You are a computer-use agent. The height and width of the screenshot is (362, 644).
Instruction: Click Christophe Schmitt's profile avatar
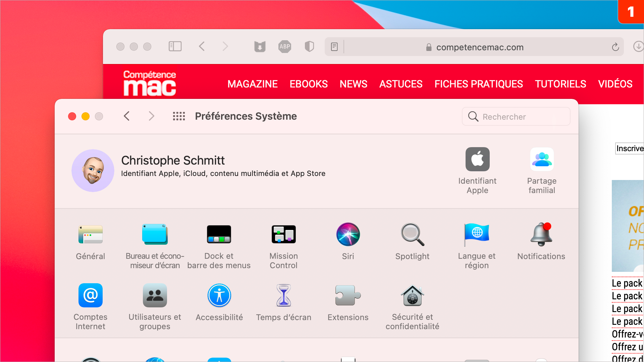[93, 171]
